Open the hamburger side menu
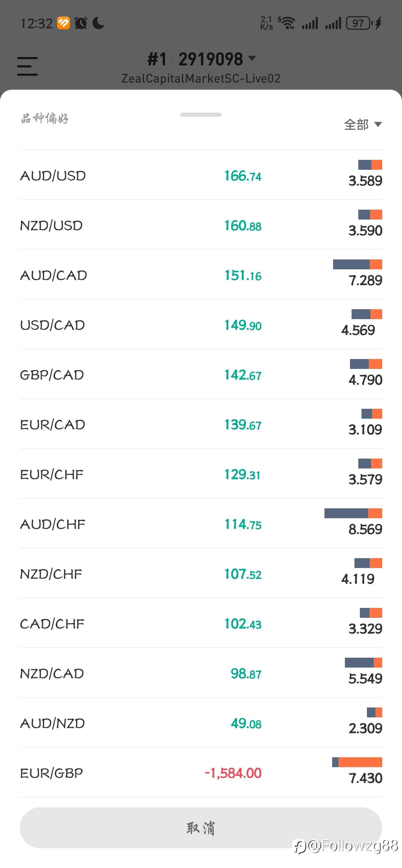Screen dimensions: 402x868 (27, 66)
